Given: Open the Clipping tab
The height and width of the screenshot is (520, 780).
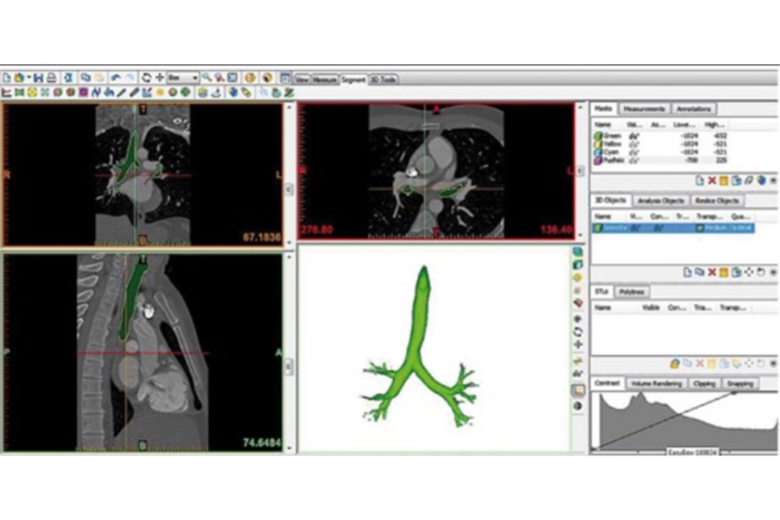Looking at the screenshot, I should pos(704,384).
